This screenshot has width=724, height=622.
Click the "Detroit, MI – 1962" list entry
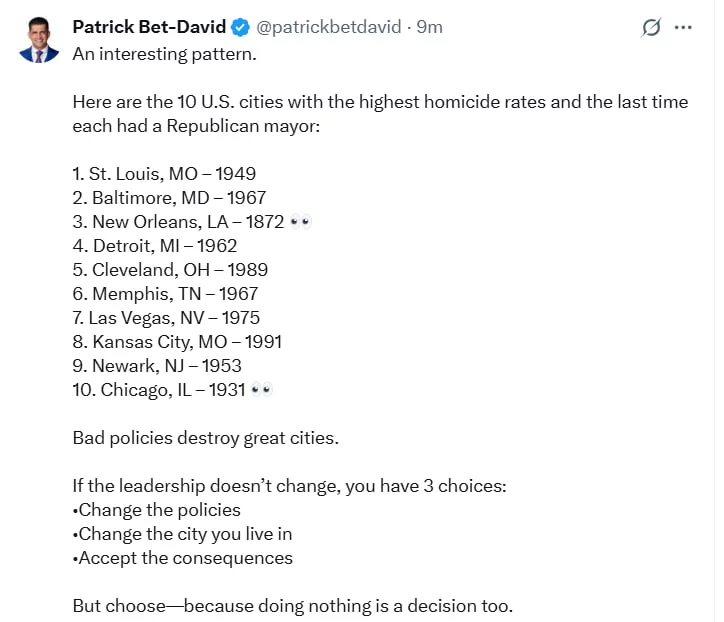154,246
